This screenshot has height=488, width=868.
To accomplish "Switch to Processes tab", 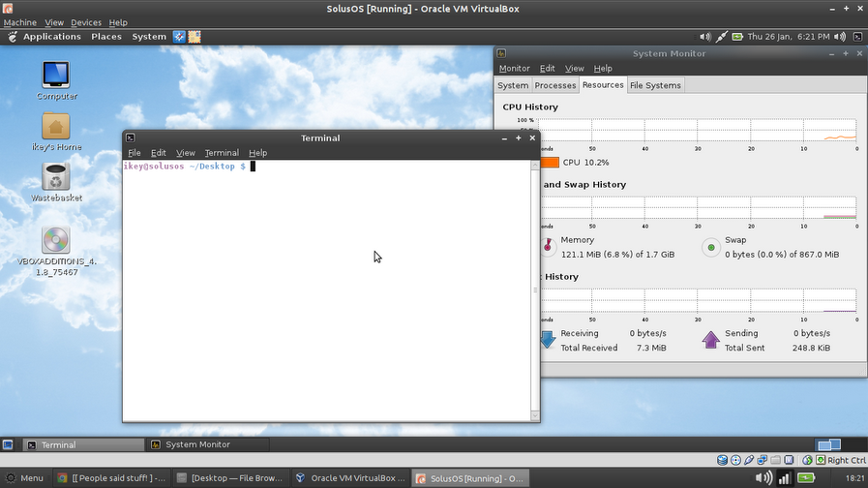I will [555, 85].
